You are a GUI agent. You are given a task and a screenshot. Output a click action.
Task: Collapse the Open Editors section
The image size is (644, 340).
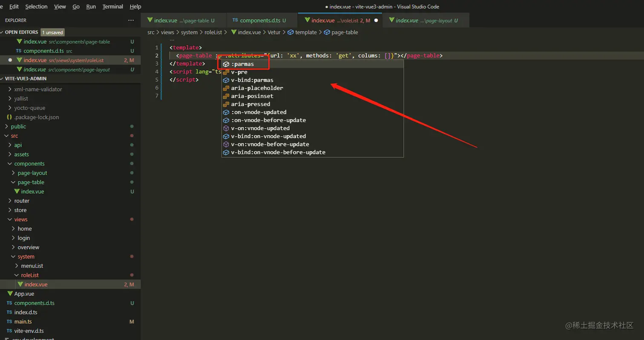click(3, 32)
